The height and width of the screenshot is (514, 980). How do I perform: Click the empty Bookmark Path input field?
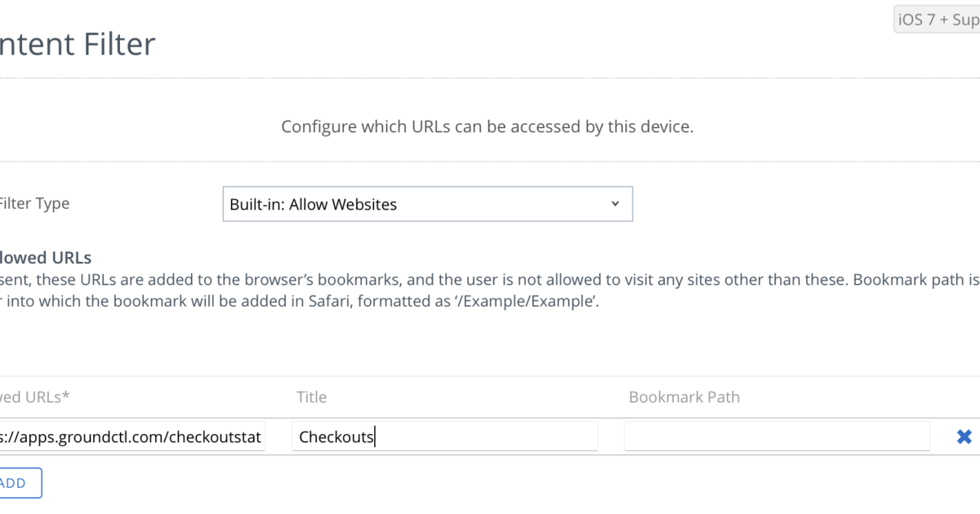point(777,436)
